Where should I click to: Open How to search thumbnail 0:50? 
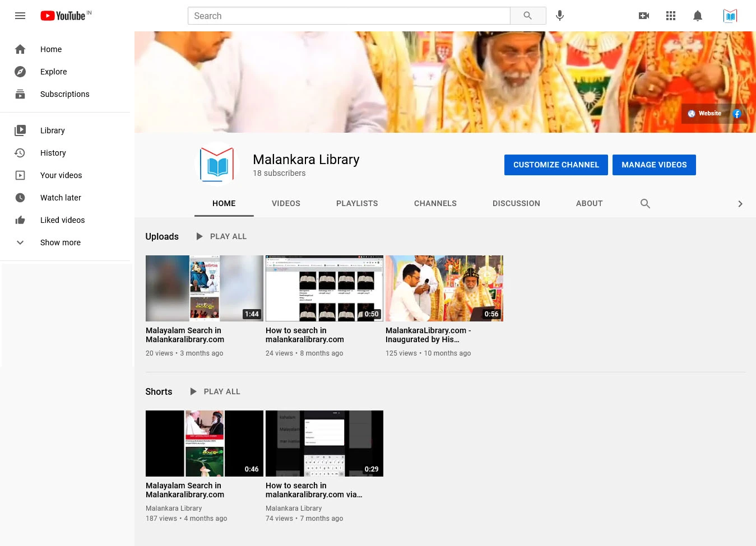coord(324,288)
